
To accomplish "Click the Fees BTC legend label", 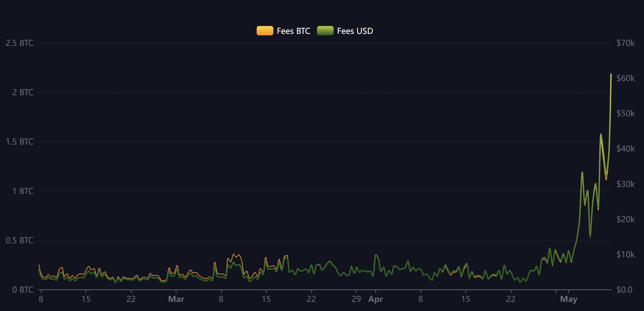I will pos(293,31).
